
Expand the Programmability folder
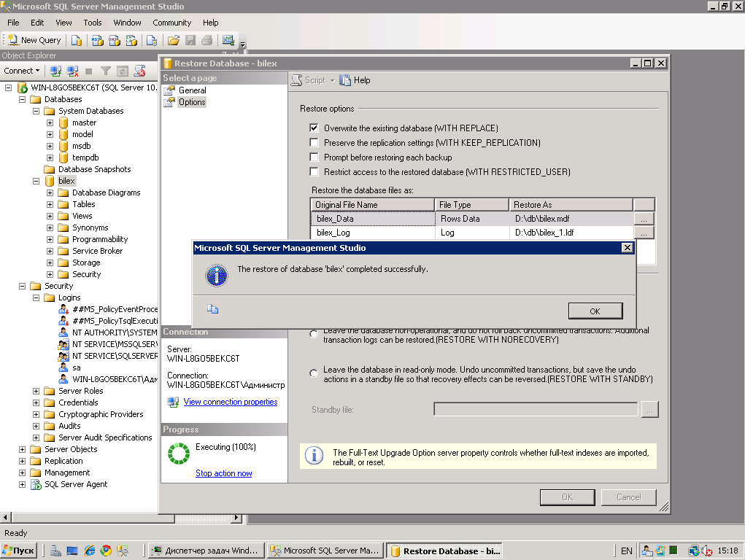coord(50,239)
